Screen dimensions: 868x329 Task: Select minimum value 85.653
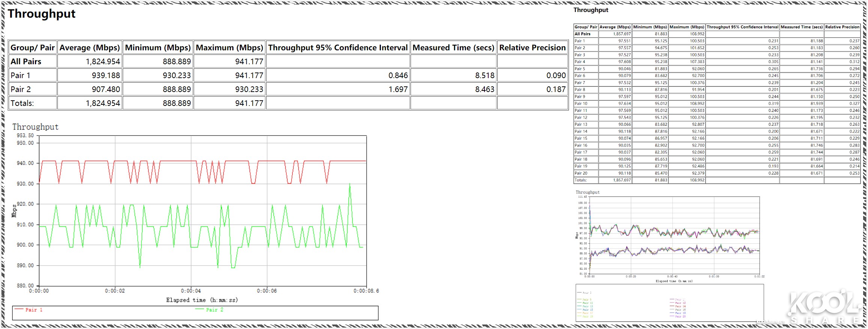(661, 159)
